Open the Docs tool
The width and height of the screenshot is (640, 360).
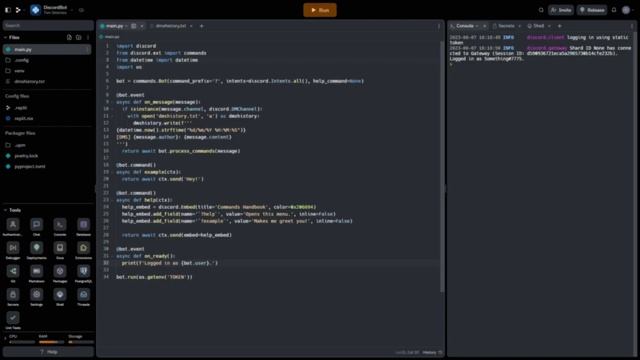click(60, 250)
